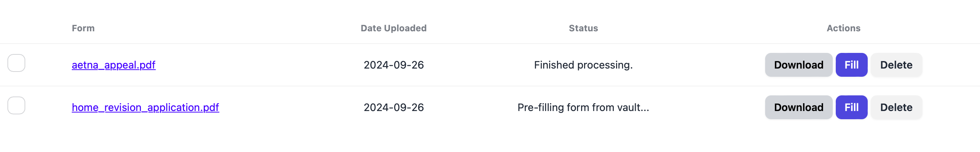This screenshot has width=980, height=152.
Task: Click the Actions column header
Action: (844, 28)
